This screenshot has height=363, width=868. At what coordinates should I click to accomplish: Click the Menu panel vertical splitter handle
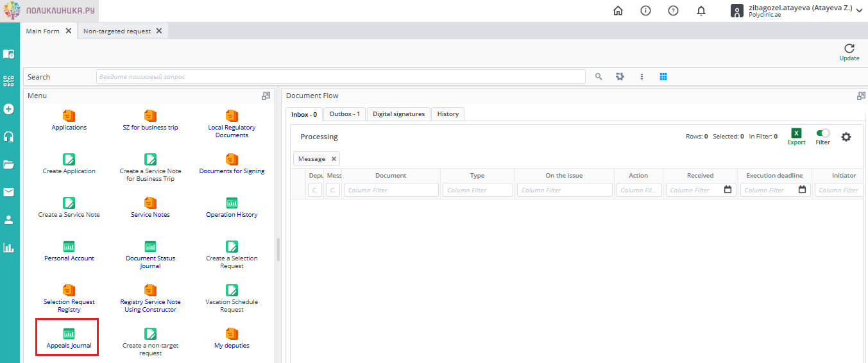tap(278, 249)
